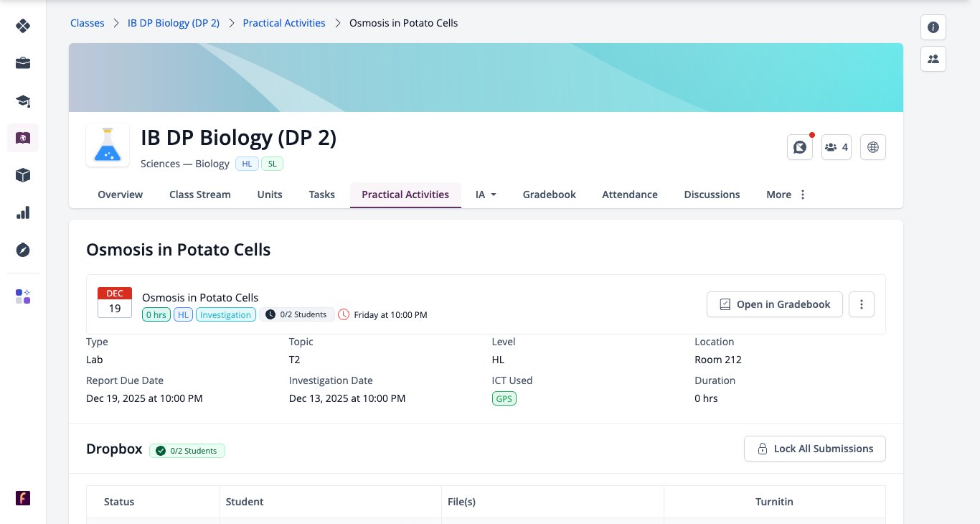Follow the Practical Activities breadcrumb link
980x524 pixels.
click(x=284, y=23)
